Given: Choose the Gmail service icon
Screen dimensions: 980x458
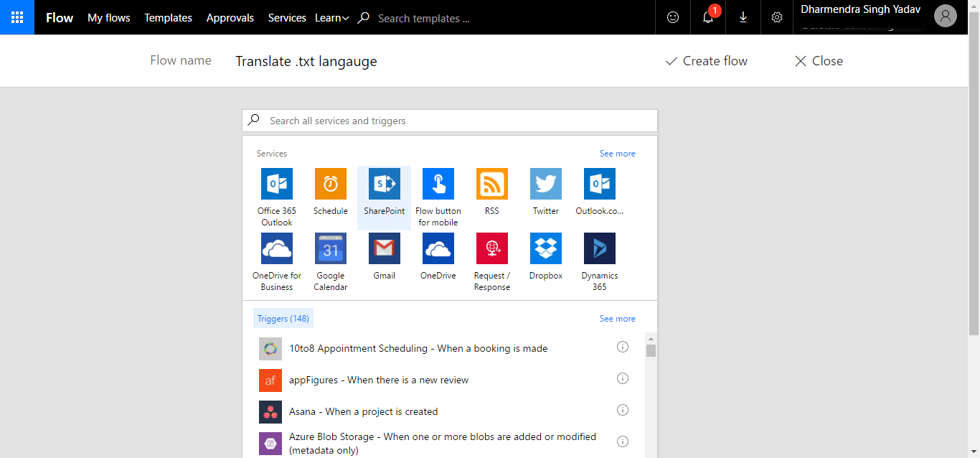Looking at the screenshot, I should pyautogui.click(x=385, y=248).
